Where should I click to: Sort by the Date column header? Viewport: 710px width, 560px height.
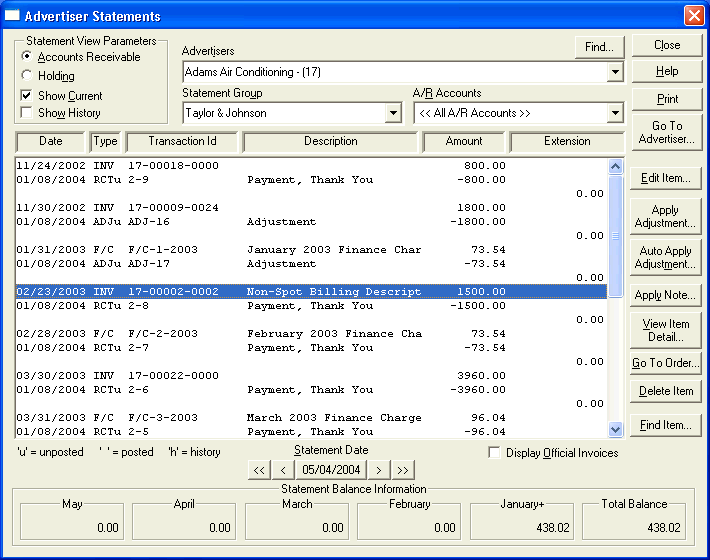(50, 141)
